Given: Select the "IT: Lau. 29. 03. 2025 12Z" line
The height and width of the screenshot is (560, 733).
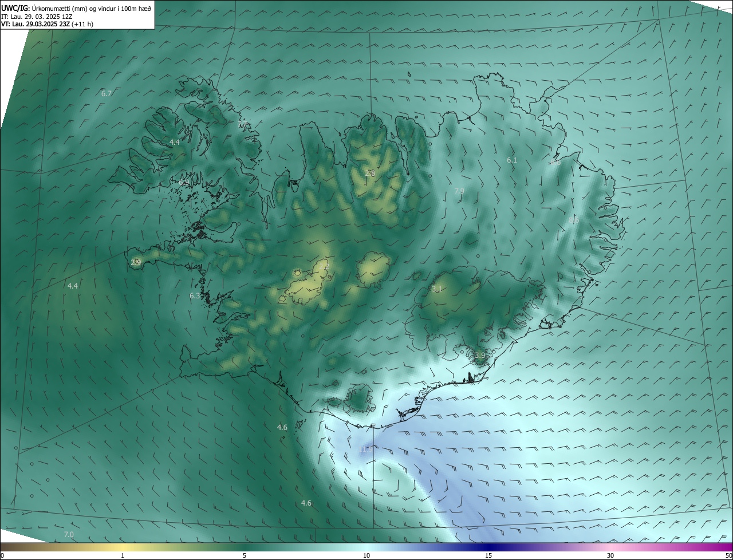Looking at the screenshot, I should point(37,17).
